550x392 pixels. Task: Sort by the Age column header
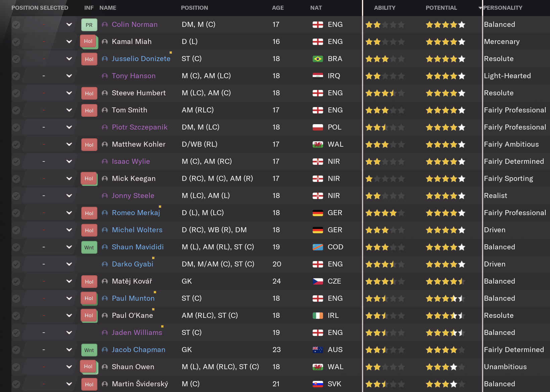tap(278, 8)
